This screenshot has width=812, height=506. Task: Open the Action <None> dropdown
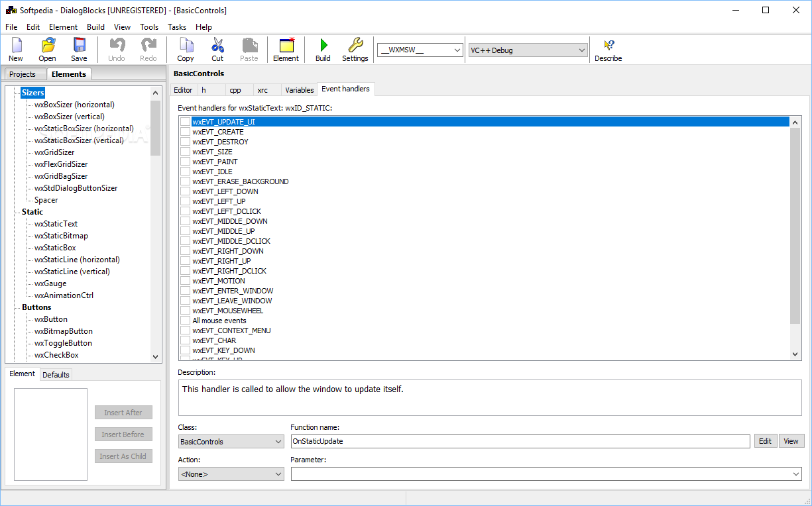231,474
